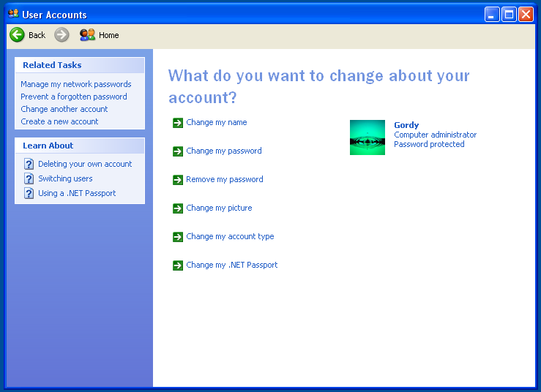Click the Home text label in toolbar
The image size is (541, 392).
tap(108, 35)
